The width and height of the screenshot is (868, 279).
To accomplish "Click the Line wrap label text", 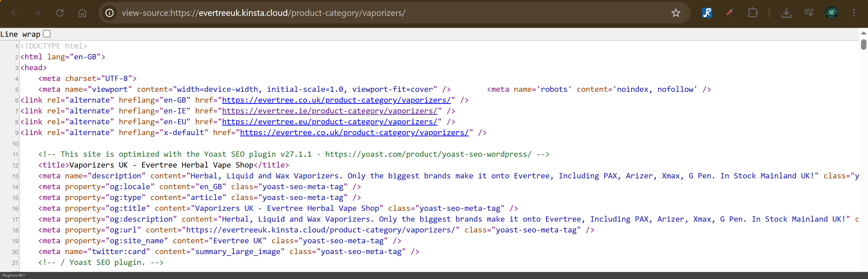I will pyautogui.click(x=20, y=34).
